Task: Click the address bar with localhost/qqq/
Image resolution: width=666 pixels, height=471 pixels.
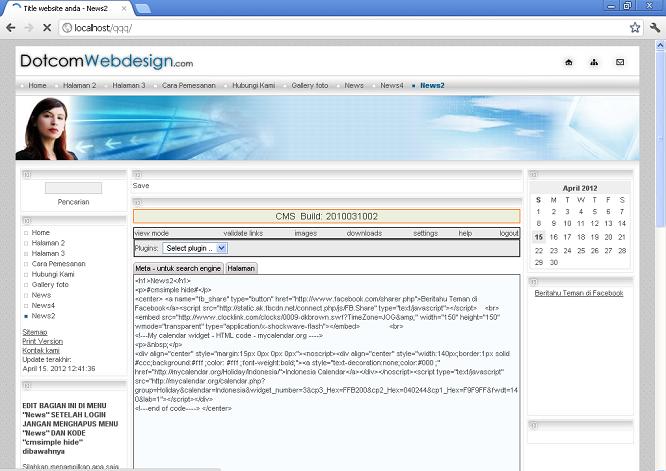Action: click(x=344, y=28)
